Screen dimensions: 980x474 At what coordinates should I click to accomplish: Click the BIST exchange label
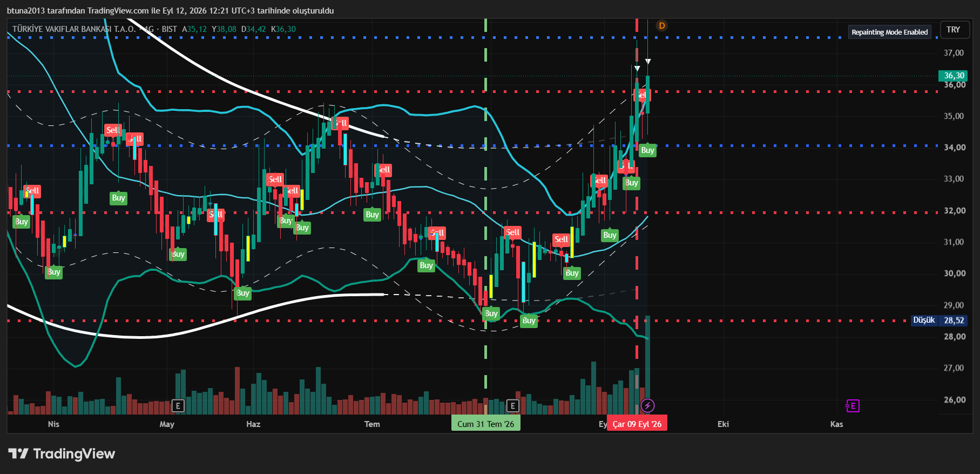(170, 29)
